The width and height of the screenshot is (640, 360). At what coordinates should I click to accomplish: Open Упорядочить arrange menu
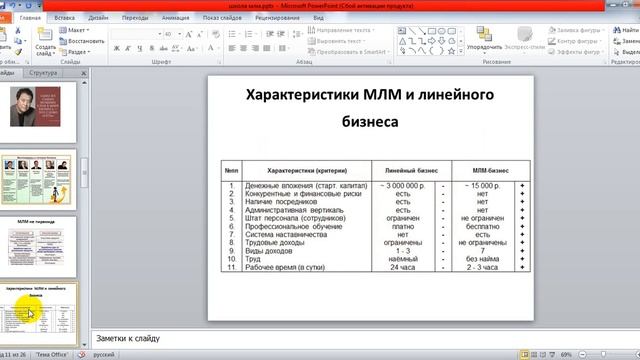pos(484,40)
